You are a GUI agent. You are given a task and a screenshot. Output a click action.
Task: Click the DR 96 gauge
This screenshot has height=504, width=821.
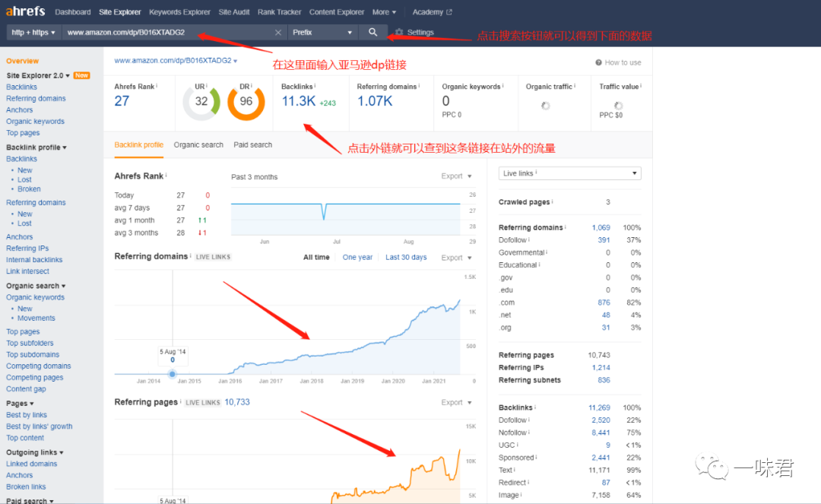(x=246, y=102)
